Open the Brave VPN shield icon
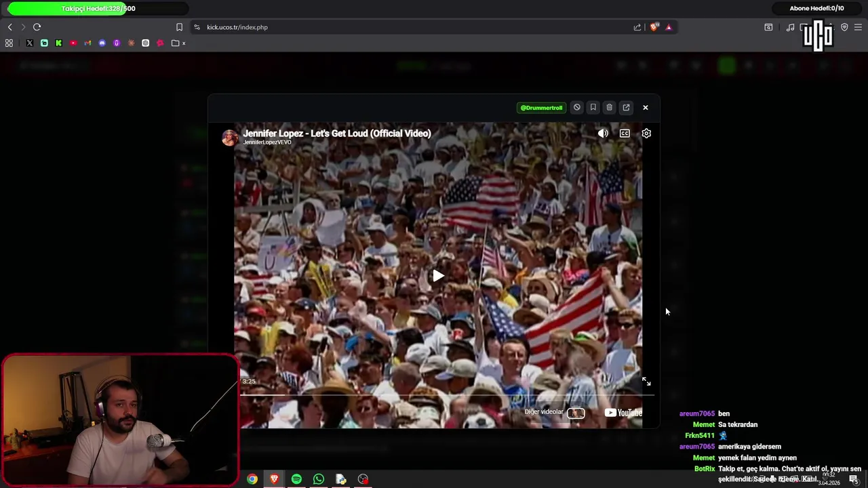 pyautogui.click(x=844, y=27)
